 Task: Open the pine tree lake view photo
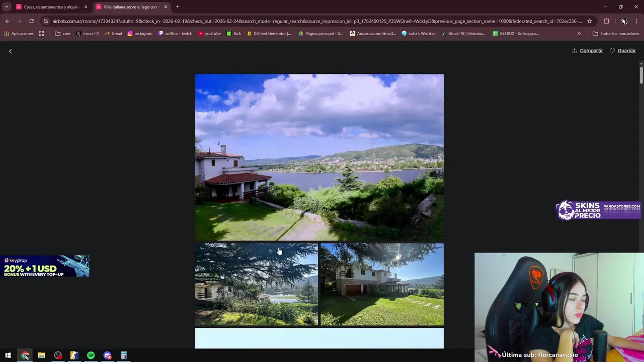pyautogui.click(x=257, y=285)
